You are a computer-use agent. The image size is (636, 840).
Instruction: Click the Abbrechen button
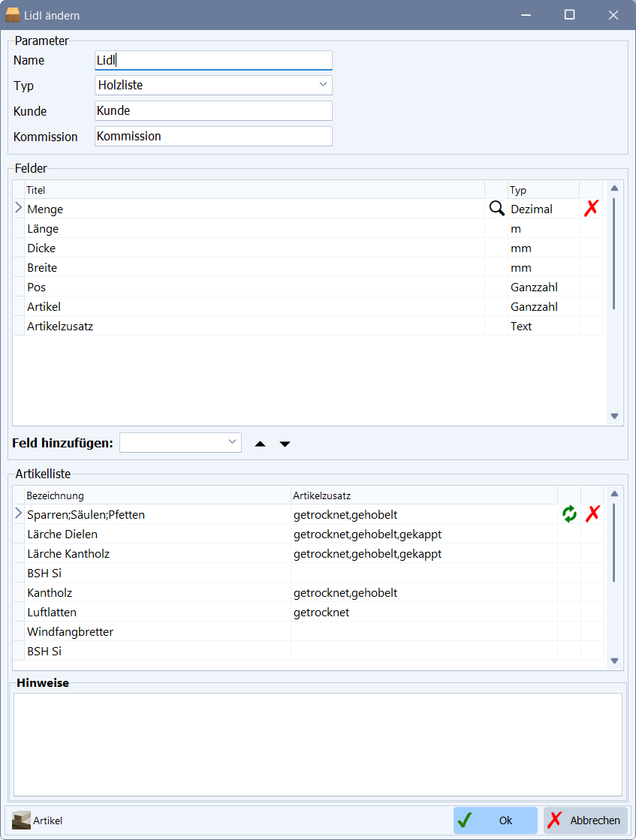[585, 820]
